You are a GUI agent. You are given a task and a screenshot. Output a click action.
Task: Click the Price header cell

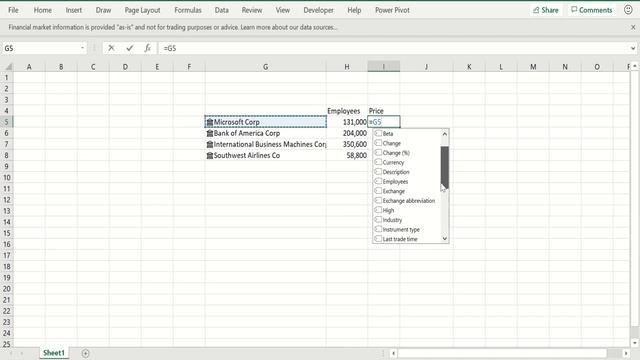(383, 111)
